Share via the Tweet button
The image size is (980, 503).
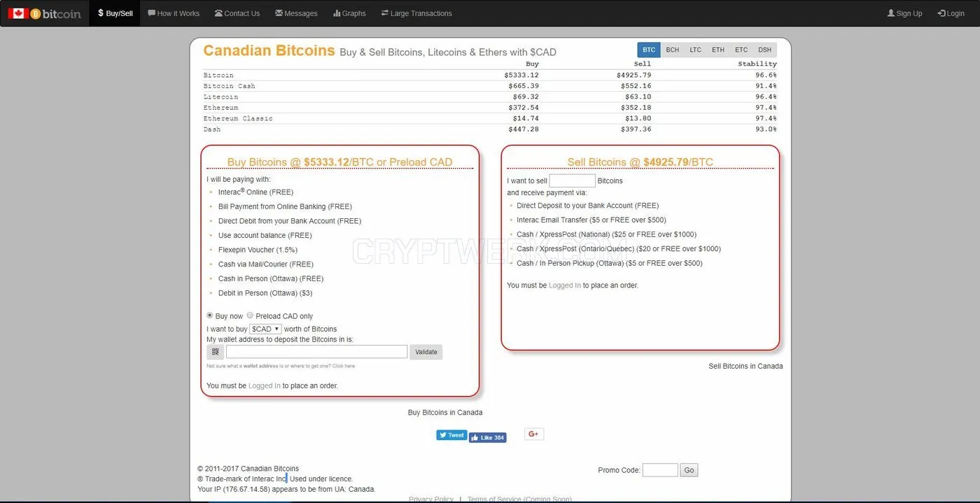pyautogui.click(x=451, y=435)
